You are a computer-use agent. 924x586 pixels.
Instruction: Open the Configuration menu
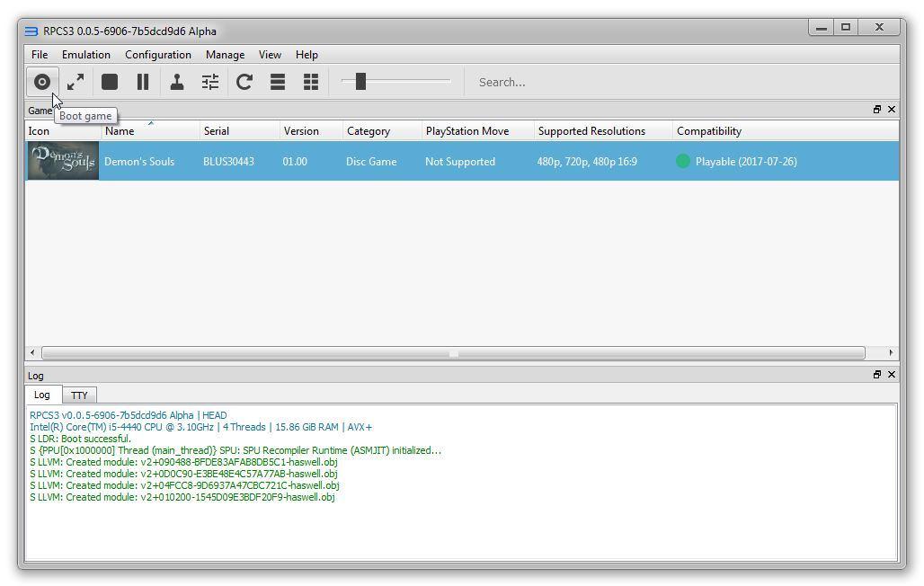coord(158,55)
